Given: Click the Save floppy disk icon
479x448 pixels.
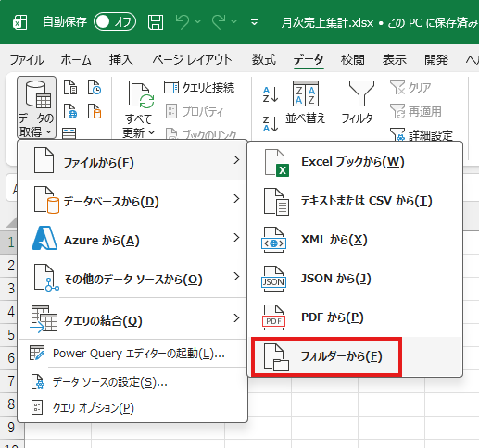Looking at the screenshot, I should click(x=156, y=22).
